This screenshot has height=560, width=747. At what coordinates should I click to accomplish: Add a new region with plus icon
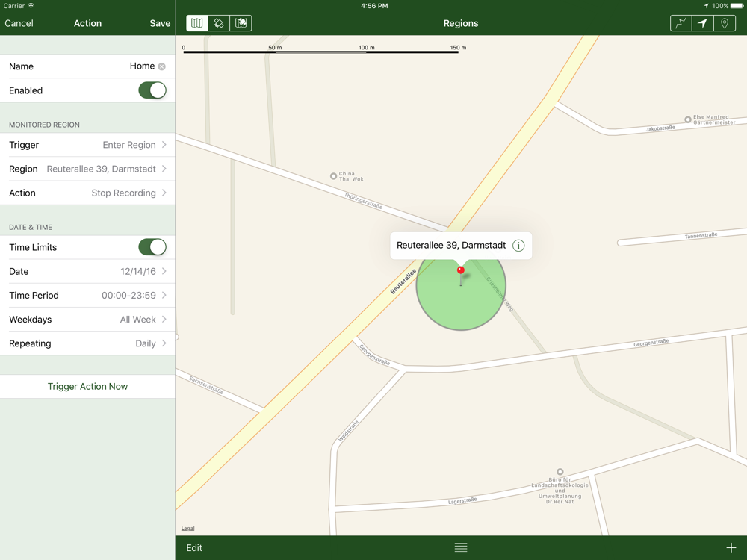pyautogui.click(x=731, y=547)
